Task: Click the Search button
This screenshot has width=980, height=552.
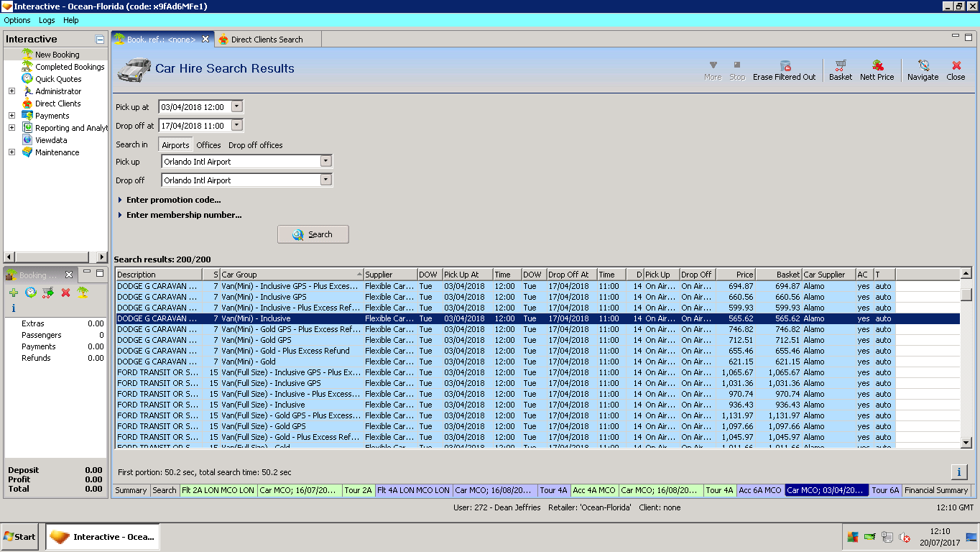Action: tap(313, 234)
